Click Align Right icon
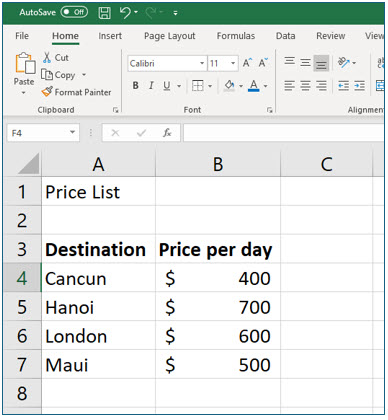This screenshot has width=388, height=420. 321,86
